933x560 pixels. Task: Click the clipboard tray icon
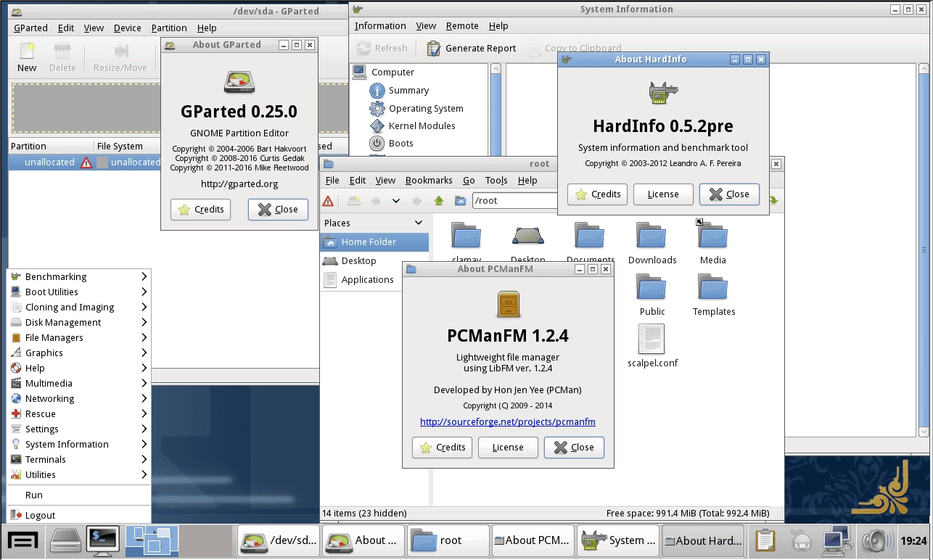coord(765,540)
